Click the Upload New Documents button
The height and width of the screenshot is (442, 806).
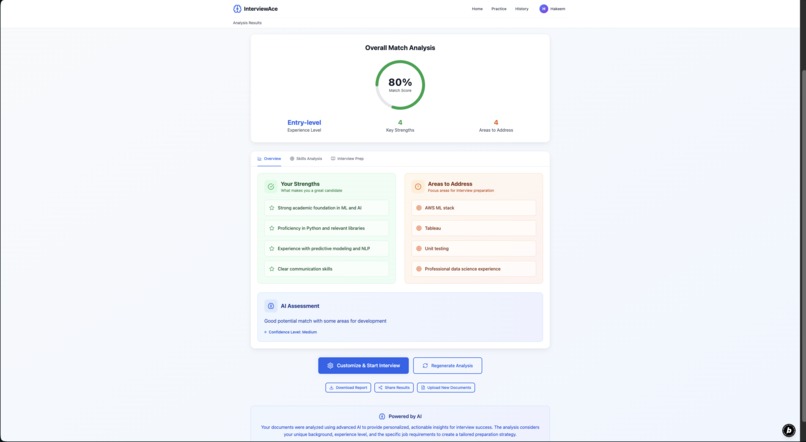point(446,388)
